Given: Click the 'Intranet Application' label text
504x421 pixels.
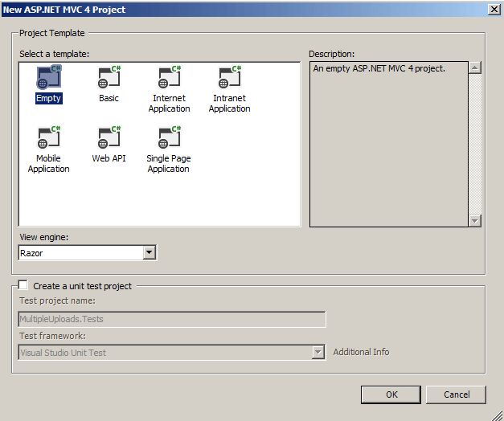Looking at the screenshot, I should coord(230,103).
